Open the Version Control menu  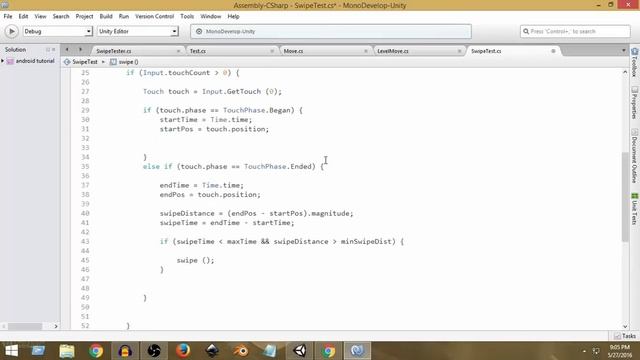coord(154,16)
